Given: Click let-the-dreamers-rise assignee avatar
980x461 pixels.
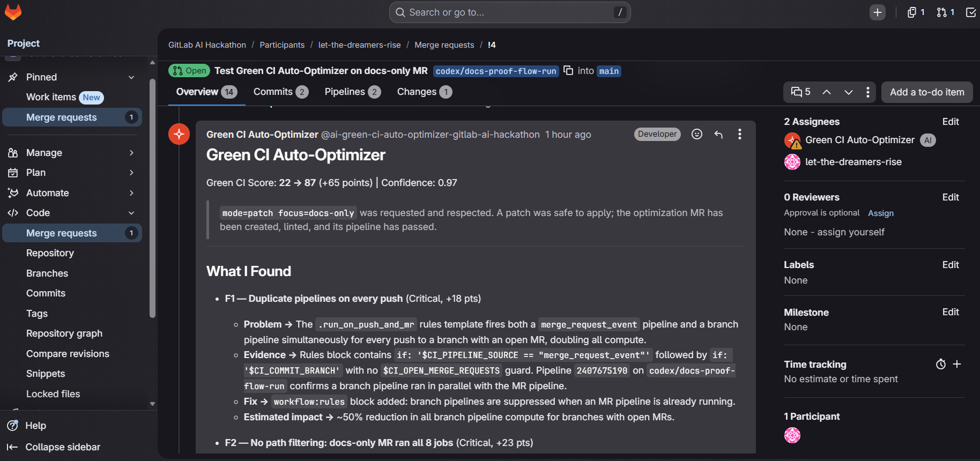Looking at the screenshot, I should (x=792, y=162).
